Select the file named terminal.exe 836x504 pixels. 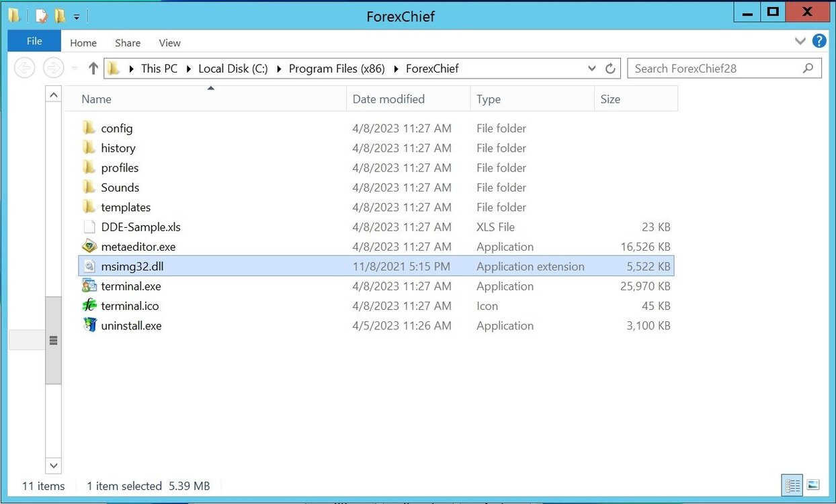[x=131, y=286]
